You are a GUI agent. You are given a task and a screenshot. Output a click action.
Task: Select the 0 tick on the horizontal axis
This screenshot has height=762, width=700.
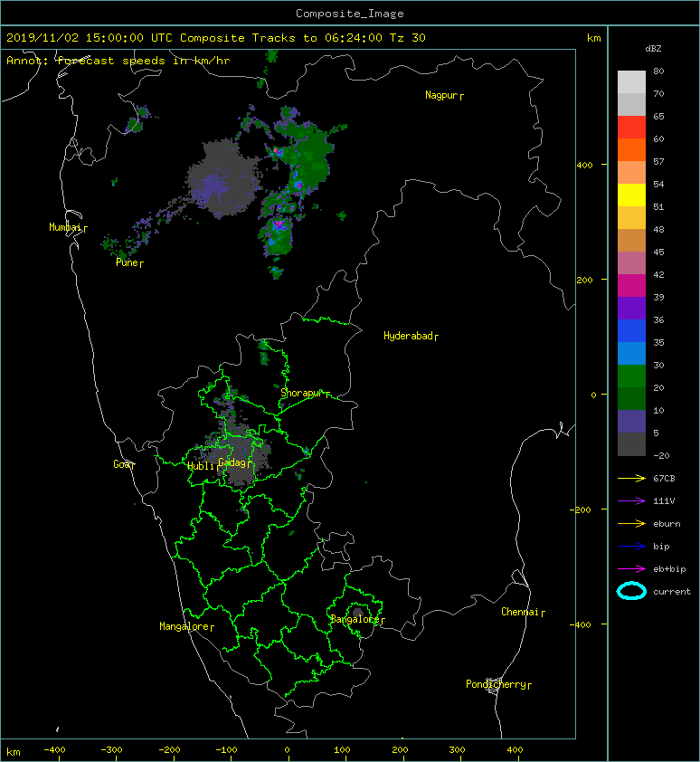[x=287, y=750]
